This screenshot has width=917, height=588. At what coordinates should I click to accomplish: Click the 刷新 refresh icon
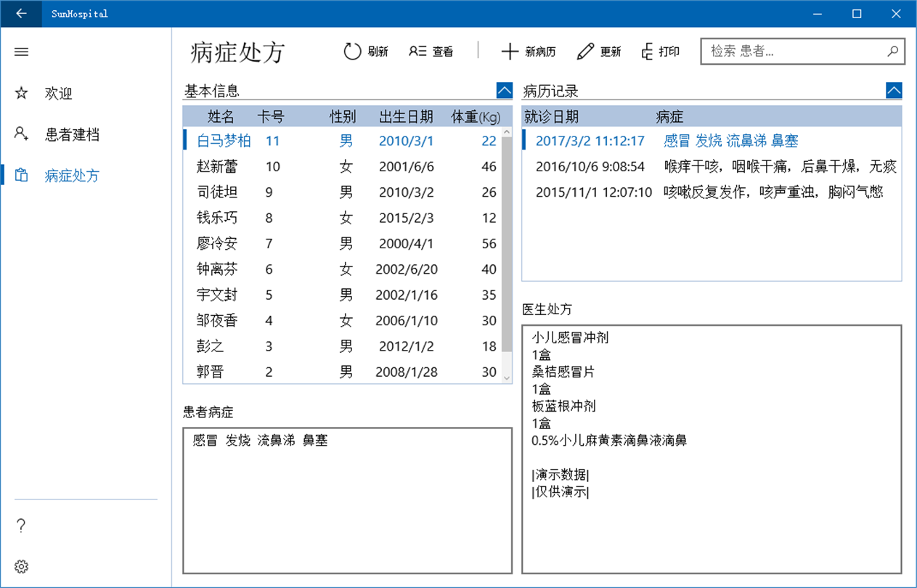(352, 52)
